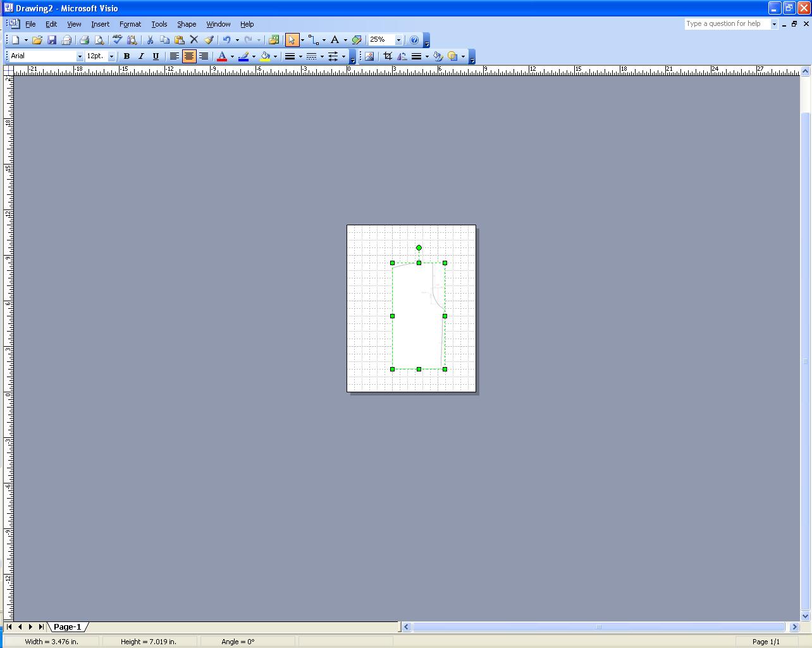Click the red Font Color button

click(x=222, y=56)
